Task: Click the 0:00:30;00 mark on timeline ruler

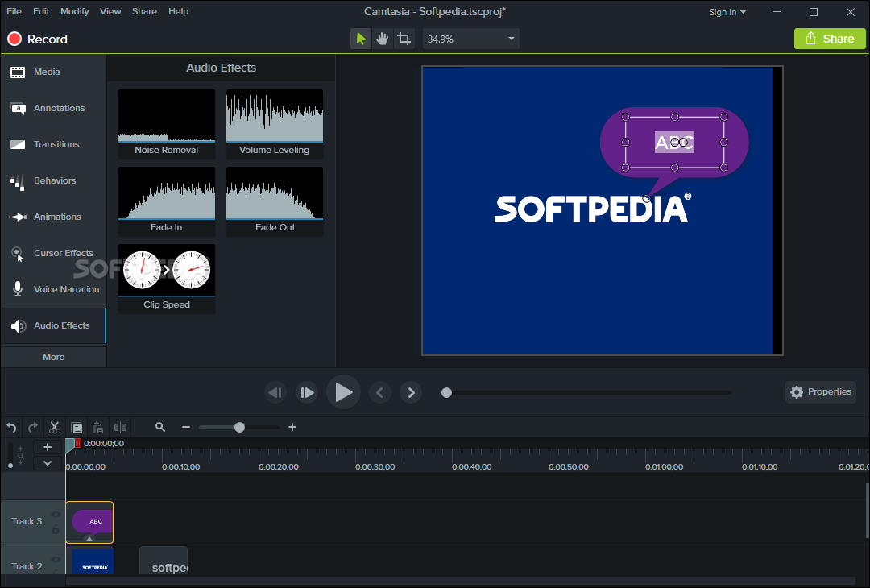Action: [375, 467]
